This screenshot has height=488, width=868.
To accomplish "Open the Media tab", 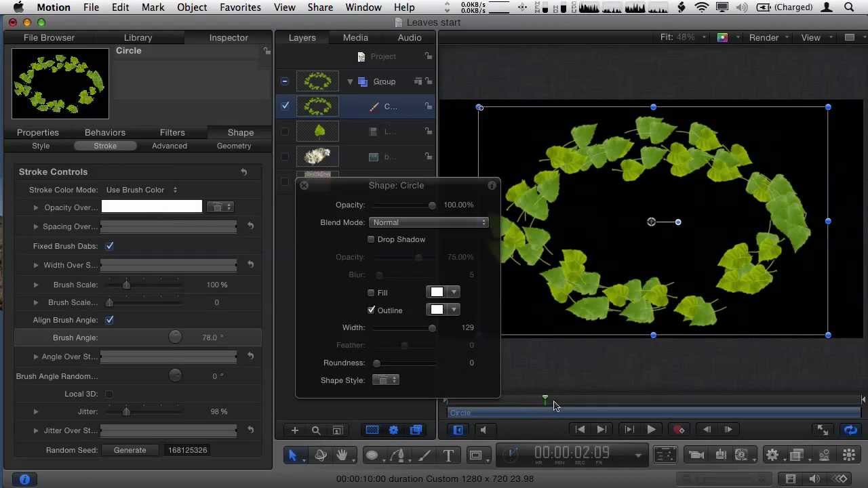I will pyautogui.click(x=355, y=37).
